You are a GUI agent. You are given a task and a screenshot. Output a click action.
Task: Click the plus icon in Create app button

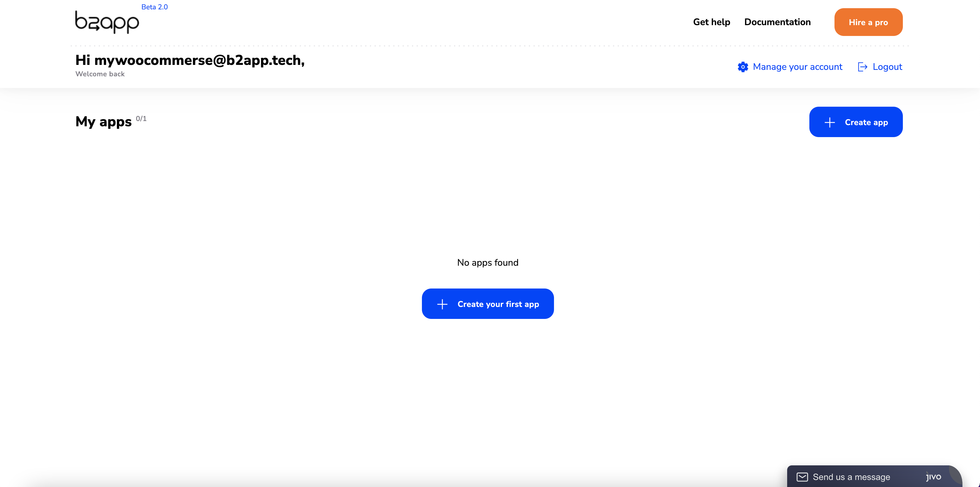click(x=829, y=122)
